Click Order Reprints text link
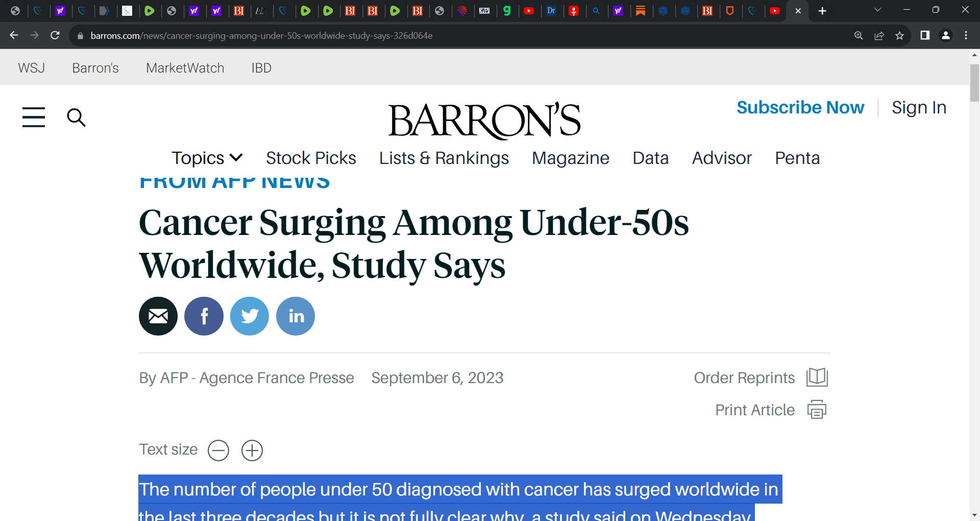 (744, 377)
